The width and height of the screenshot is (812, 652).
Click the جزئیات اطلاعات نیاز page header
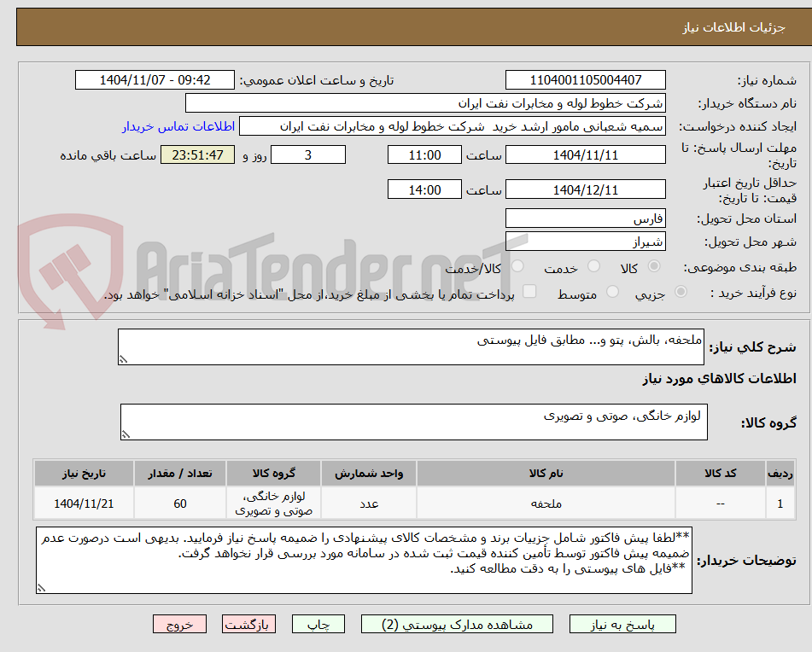coord(733,27)
